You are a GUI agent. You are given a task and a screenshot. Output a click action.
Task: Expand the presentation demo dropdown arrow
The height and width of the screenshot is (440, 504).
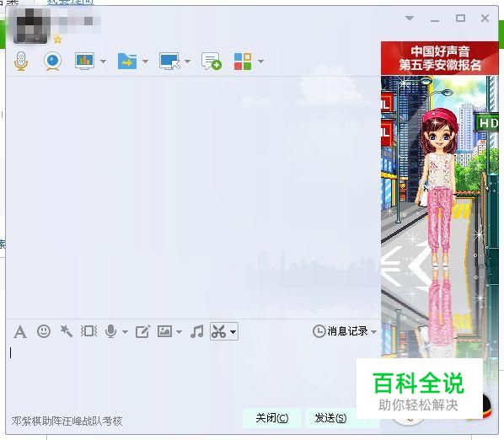point(103,61)
